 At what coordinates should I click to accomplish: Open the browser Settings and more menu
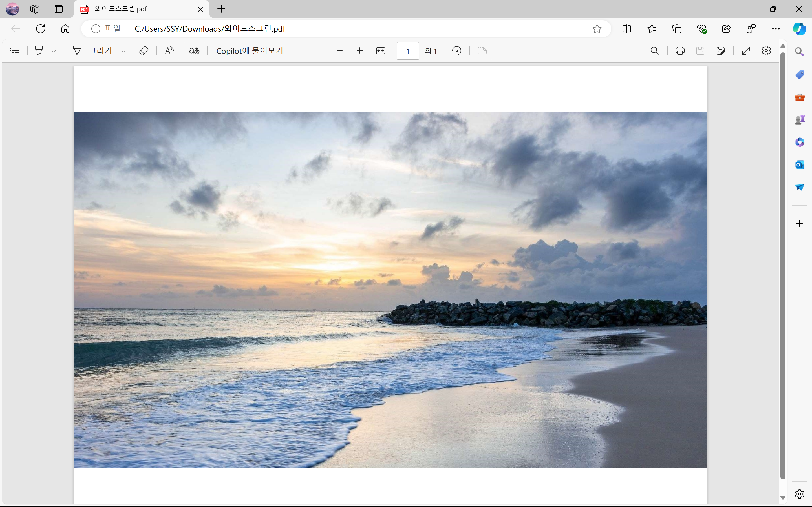tap(776, 29)
